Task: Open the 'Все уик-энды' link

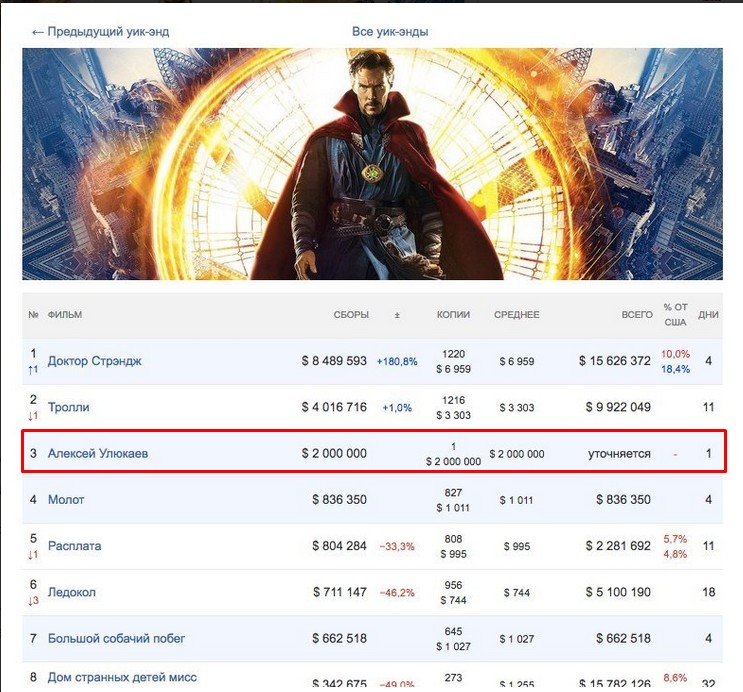Action: [390, 32]
